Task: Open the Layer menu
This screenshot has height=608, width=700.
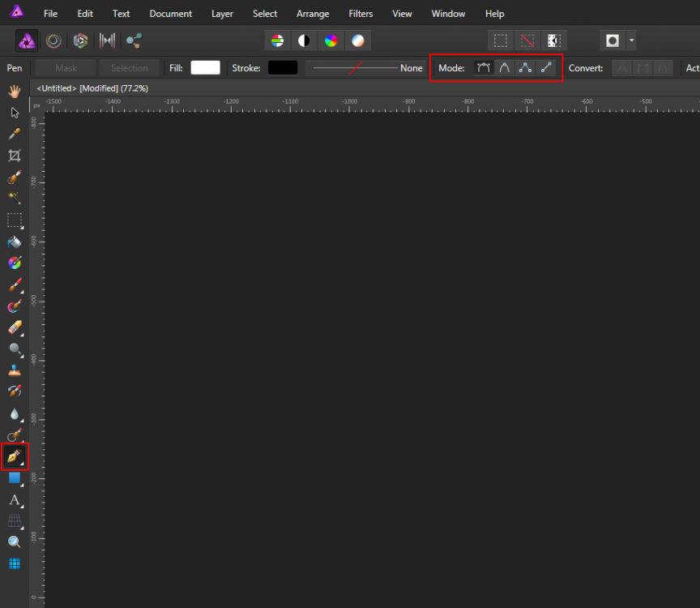Action: [222, 13]
